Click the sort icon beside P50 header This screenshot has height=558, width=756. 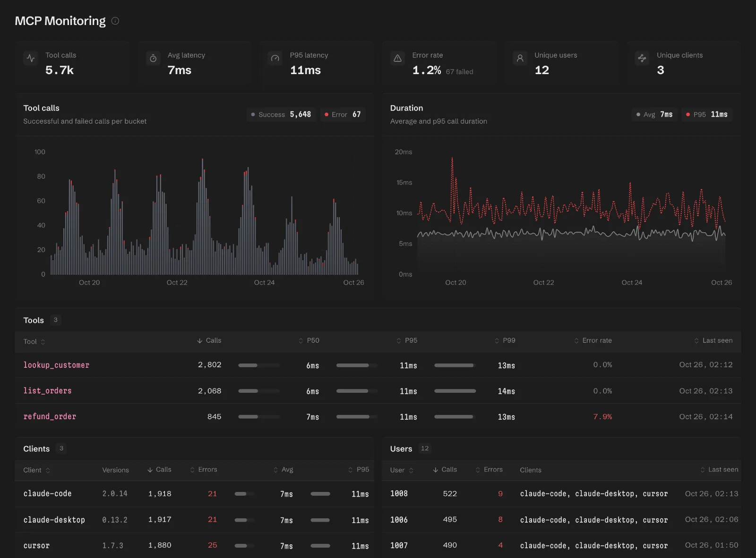(x=301, y=341)
